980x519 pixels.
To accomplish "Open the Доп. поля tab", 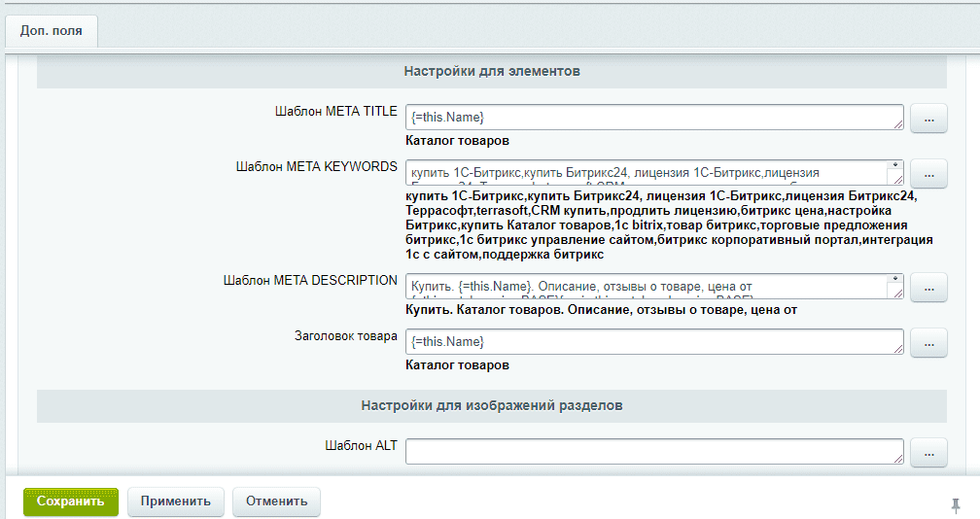I will pos(52,30).
